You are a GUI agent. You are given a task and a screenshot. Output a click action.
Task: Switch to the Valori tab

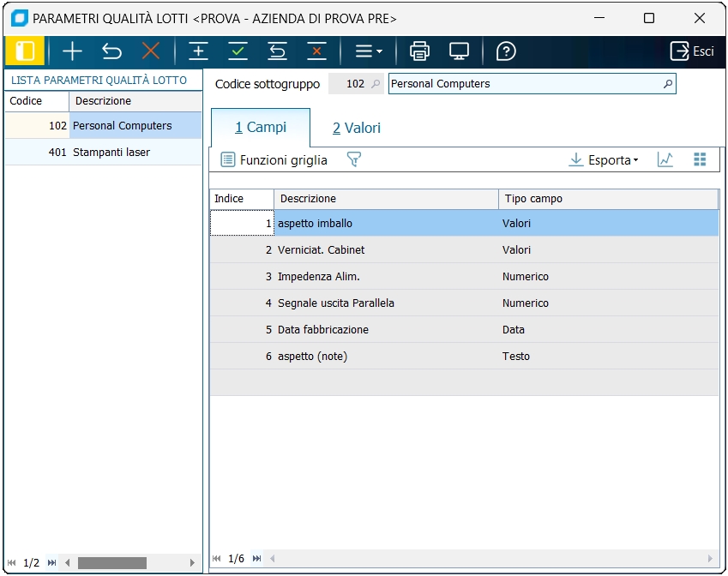[x=357, y=129]
